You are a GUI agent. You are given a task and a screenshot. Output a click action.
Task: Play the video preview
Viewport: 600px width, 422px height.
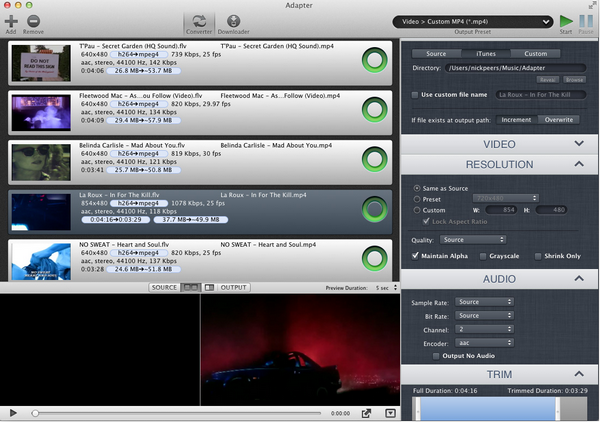coord(13,412)
